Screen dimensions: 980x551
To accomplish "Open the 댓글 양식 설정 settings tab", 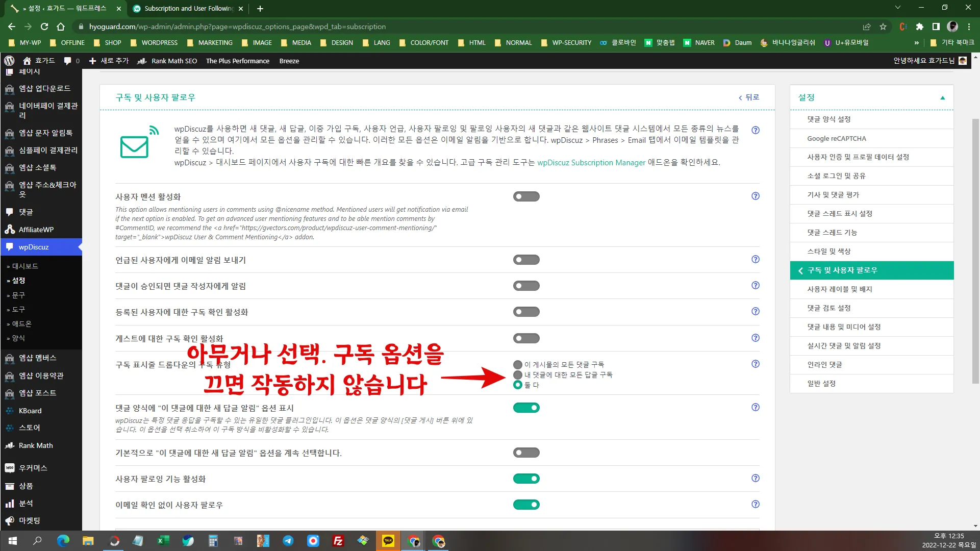I will pyautogui.click(x=828, y=119).
